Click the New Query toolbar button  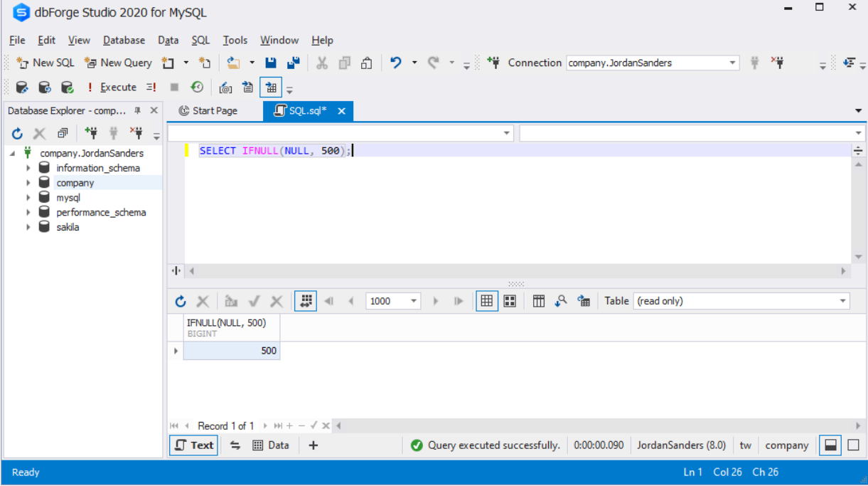118,63
